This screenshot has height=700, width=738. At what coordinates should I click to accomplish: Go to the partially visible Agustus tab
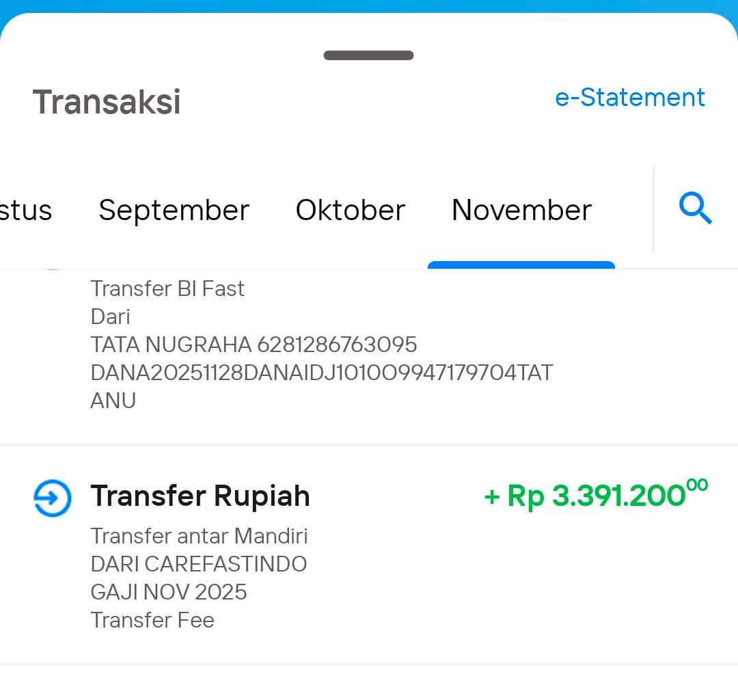26,210
